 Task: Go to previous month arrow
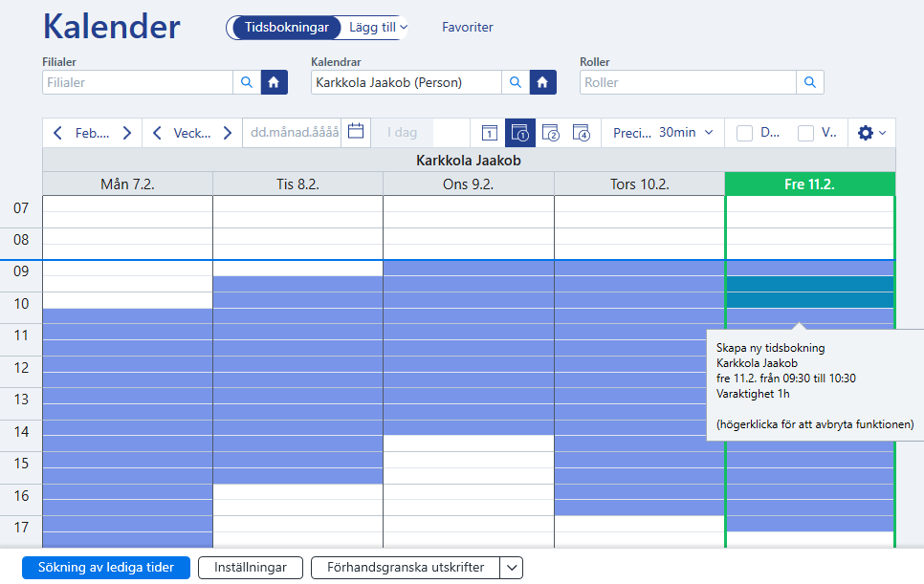[x=57, y=133]
